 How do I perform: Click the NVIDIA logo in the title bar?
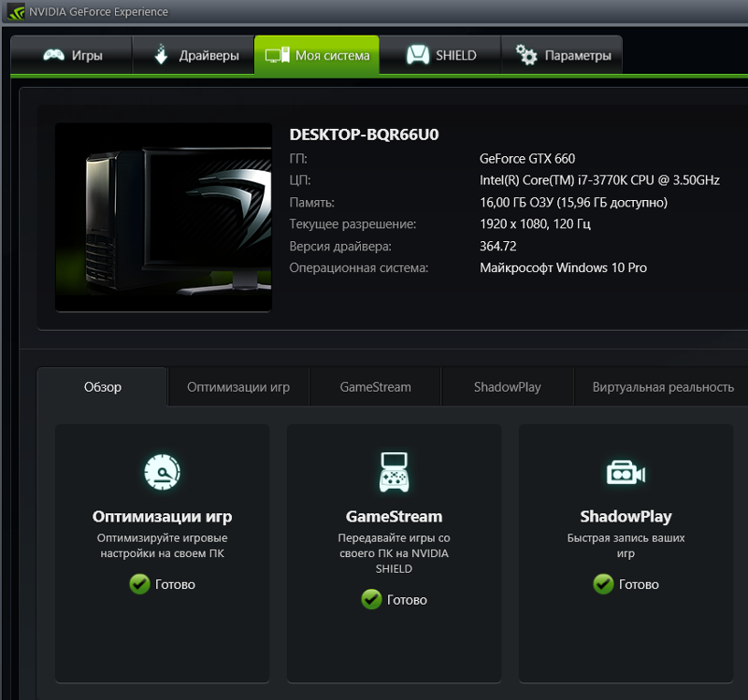[x=16, y=12]
